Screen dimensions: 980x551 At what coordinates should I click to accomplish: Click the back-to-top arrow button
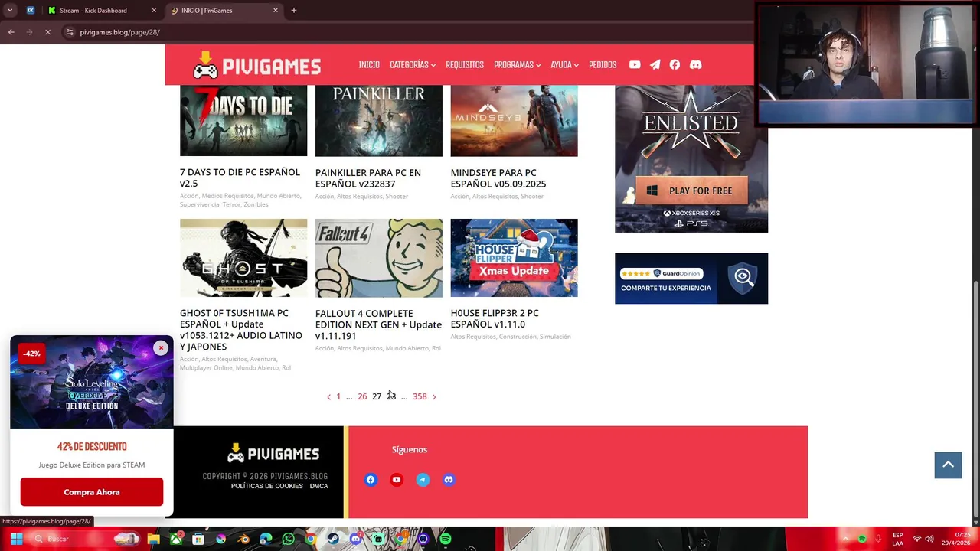948,465
